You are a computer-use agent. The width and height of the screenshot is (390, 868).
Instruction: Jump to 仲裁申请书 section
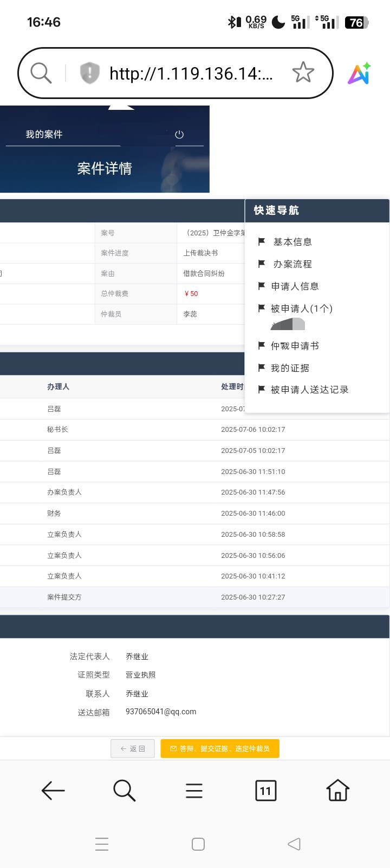295,346
